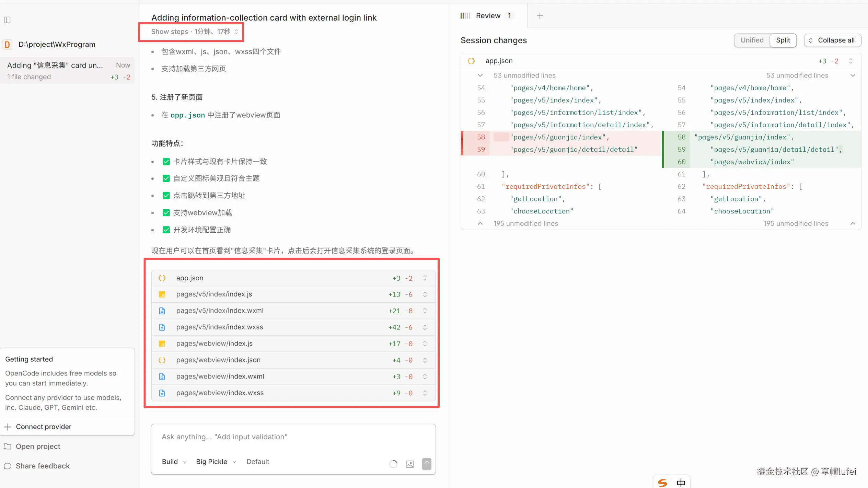Toggle the sidebar panel icon
This screenshot has height=488, width=868.
click(7, 20)
